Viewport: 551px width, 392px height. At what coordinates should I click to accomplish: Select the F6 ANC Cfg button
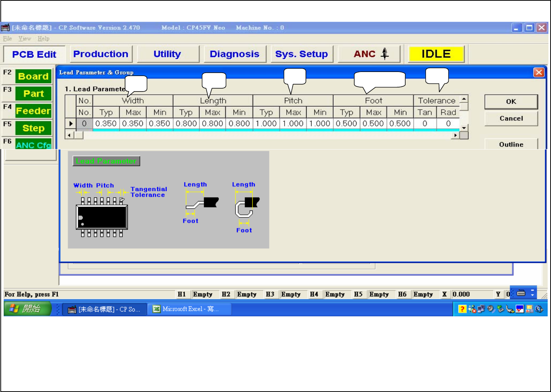(x=33, y=144)
